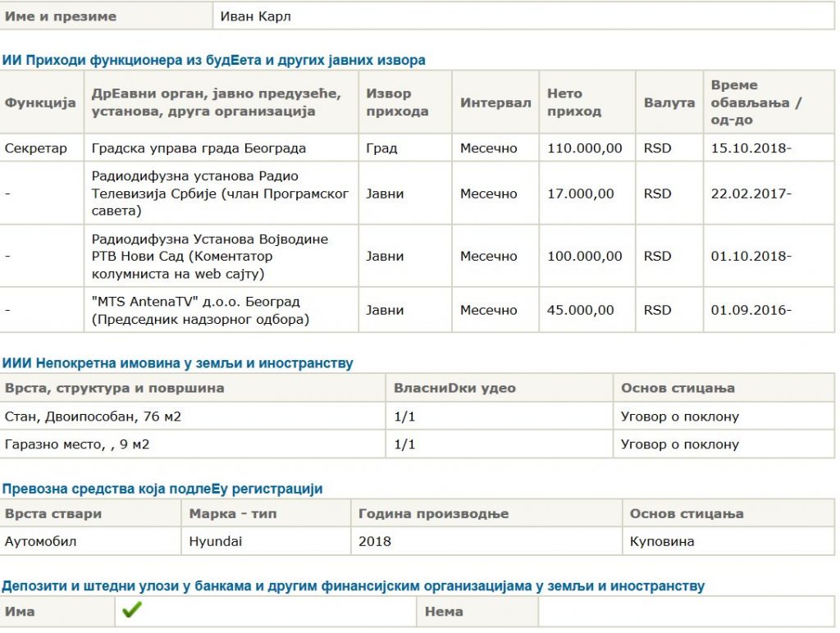Select the Hyundai vehicle brand cell
The height and width of the screenshot is (633, 840).
[x=216, y=541]
